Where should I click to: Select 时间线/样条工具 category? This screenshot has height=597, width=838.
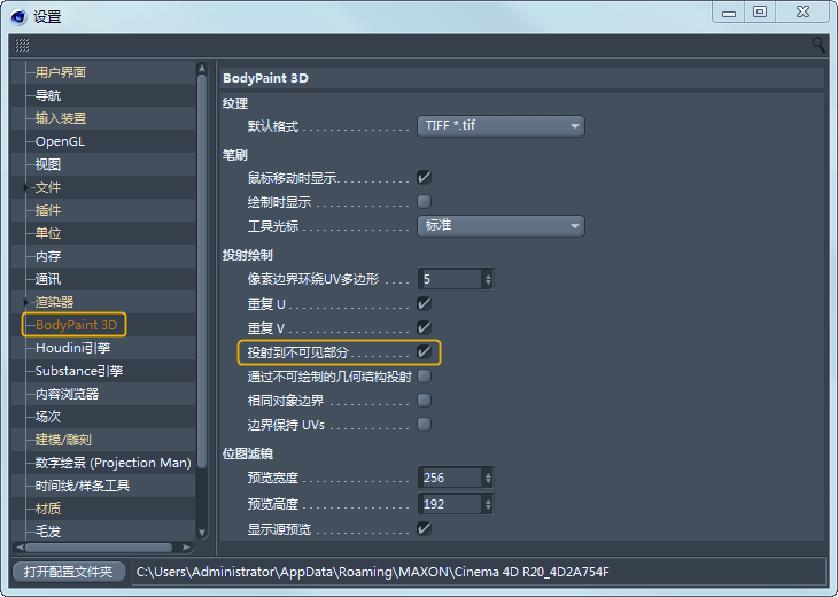(x=82, y=485)
